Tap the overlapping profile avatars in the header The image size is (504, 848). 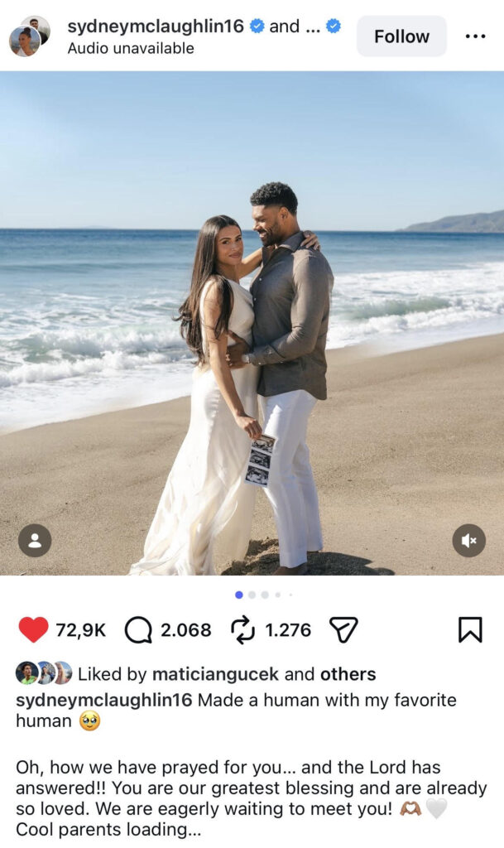click(30, 36)
